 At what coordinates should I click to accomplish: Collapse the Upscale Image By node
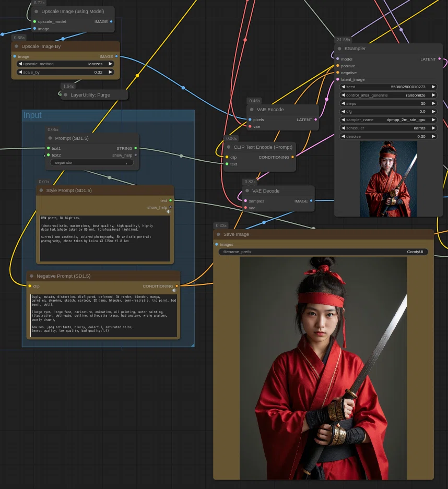17,46
